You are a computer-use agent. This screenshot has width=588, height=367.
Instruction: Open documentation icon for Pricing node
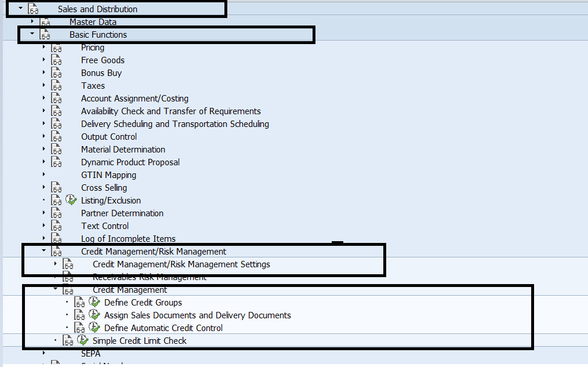pyautogui.click(x=56, y=48)
